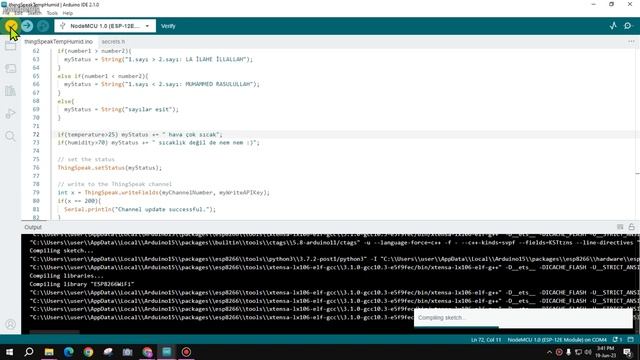Switch to Arduino IDE taskbar icon
The image size is (640, 360).
(167, 352)
